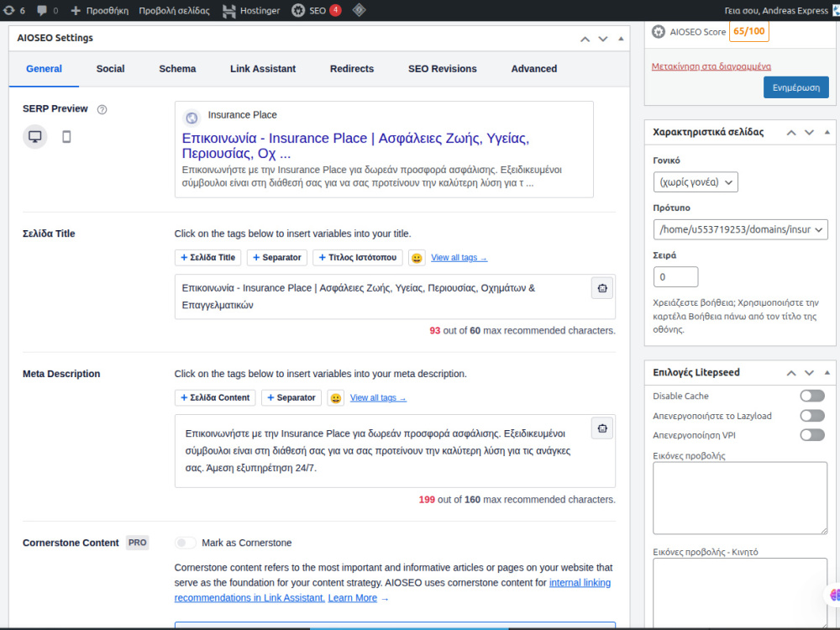Switch to the Social tab
Image resolution: width=840 pixels, height=630 pixels.
(x=110, y=69)
